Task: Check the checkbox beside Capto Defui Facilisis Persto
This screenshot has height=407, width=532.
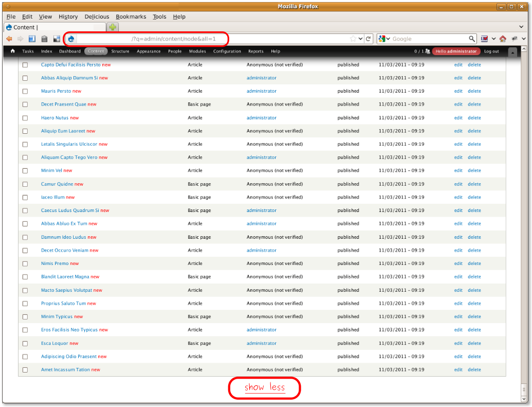Action: coord(25,64)
